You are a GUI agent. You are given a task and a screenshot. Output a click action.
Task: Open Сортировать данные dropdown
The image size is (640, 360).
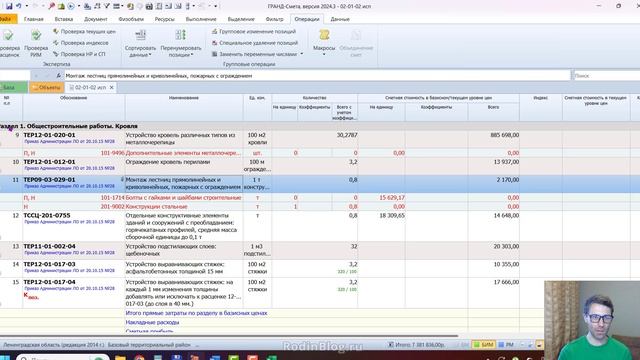coord(140,43)
